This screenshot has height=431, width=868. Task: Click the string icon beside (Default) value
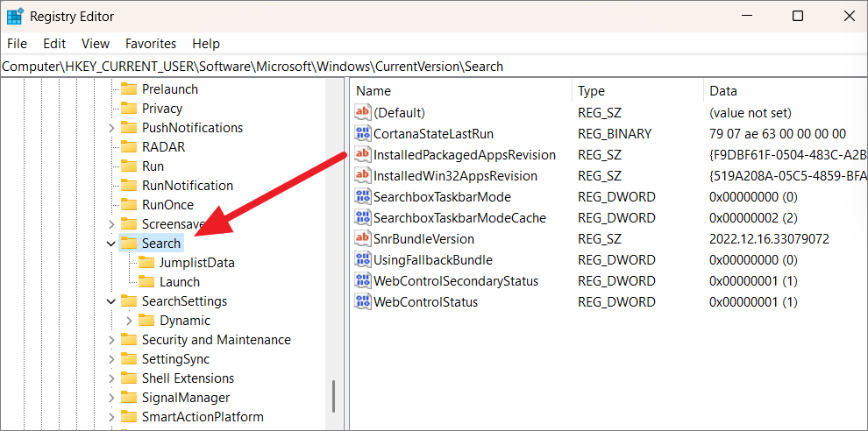tap(363, 113)
